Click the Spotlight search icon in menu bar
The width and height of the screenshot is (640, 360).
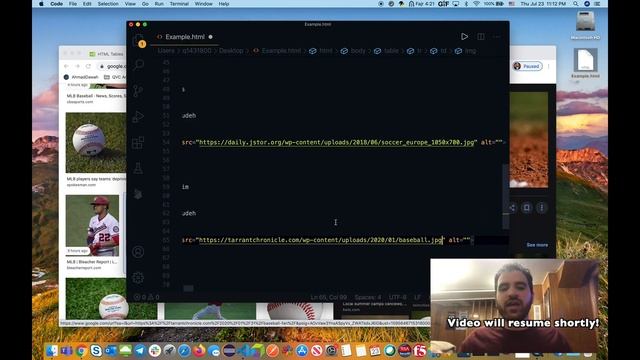(x=576, y=4)
